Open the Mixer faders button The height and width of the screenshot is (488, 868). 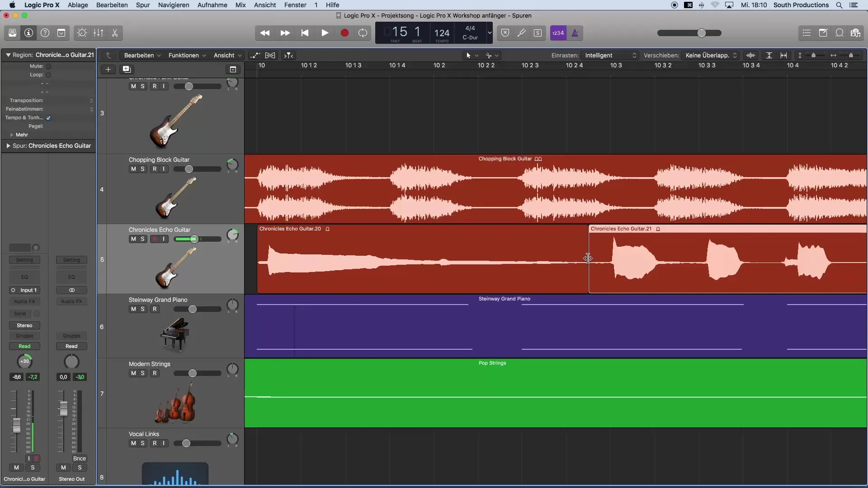pos(98,33)
